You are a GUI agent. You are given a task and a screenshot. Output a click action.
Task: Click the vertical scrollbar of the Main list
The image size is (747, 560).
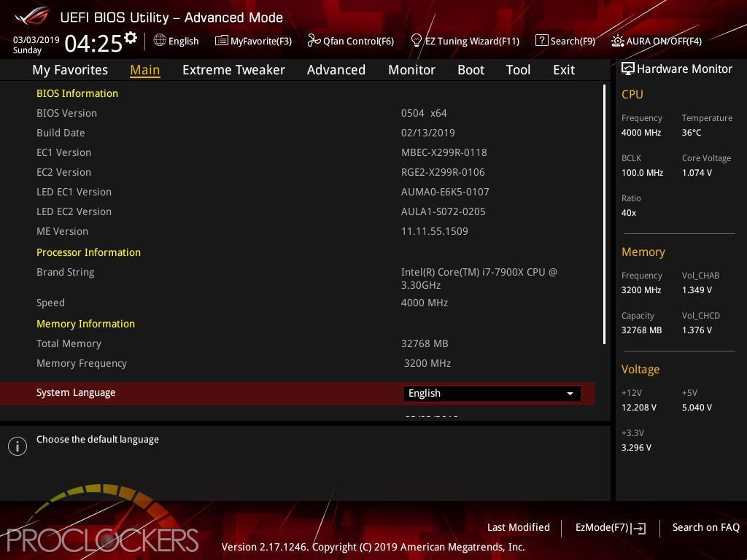[x=604, y=214]
